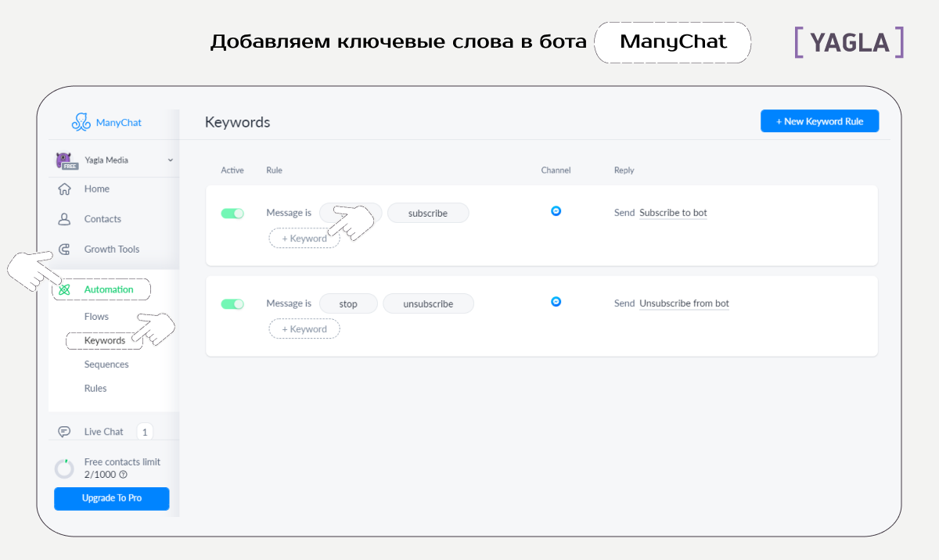This screenshot has height=560, width=939.
Task: Open Live Chat in the sidebar
Action: pos(104,432)
